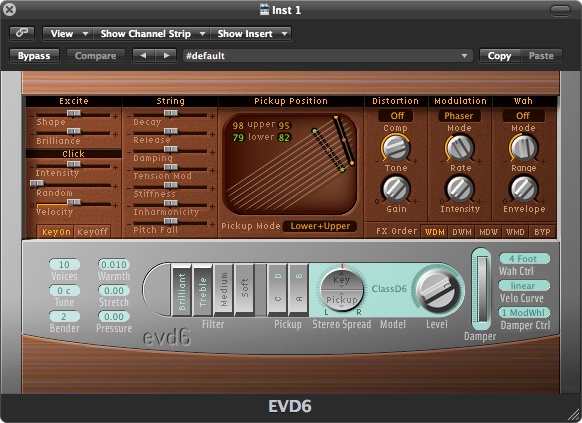Click the Paste button
This screenshot has width=582, height=423.
pyautogui.click(x=541, y=56)
